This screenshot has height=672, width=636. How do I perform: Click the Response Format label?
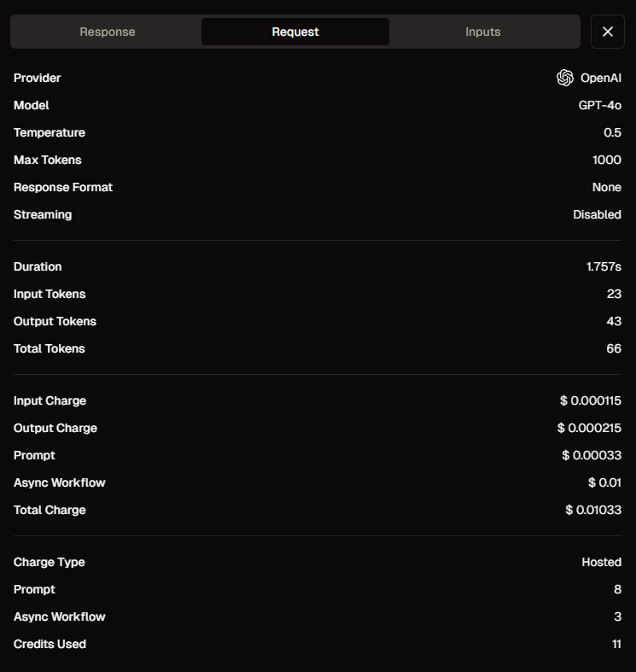[63, 187]
